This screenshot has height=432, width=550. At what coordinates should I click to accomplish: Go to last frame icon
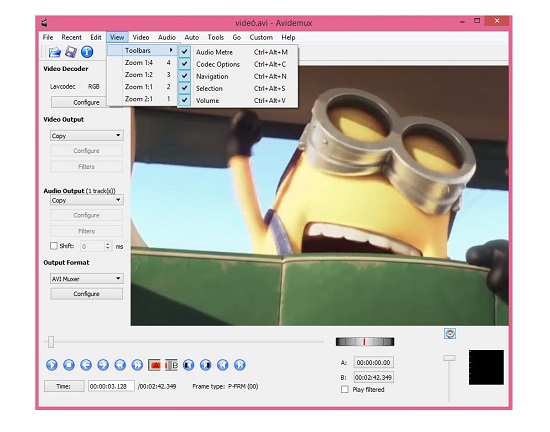point(240,365)
